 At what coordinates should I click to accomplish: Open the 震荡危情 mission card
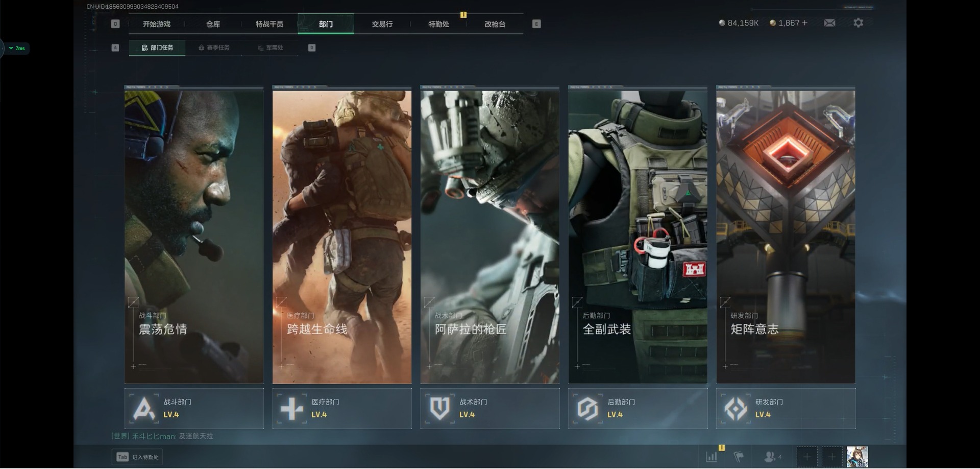pos(194,235)
